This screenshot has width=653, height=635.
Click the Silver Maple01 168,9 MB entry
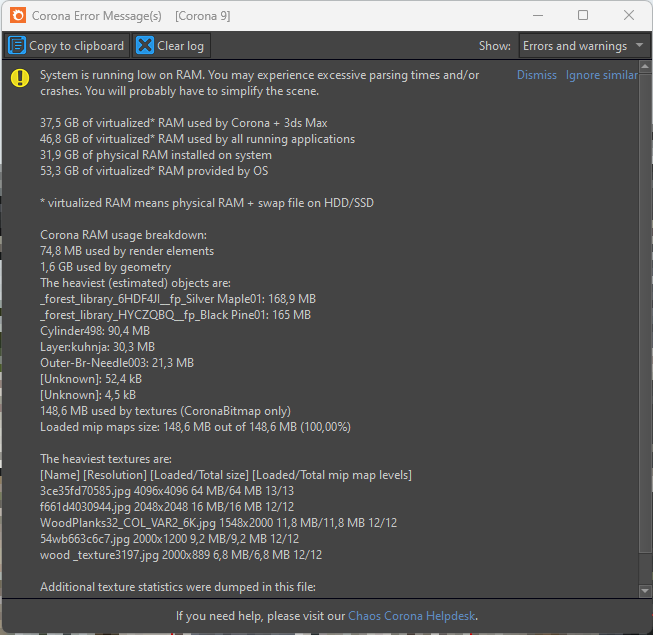[x=178, y=299]
